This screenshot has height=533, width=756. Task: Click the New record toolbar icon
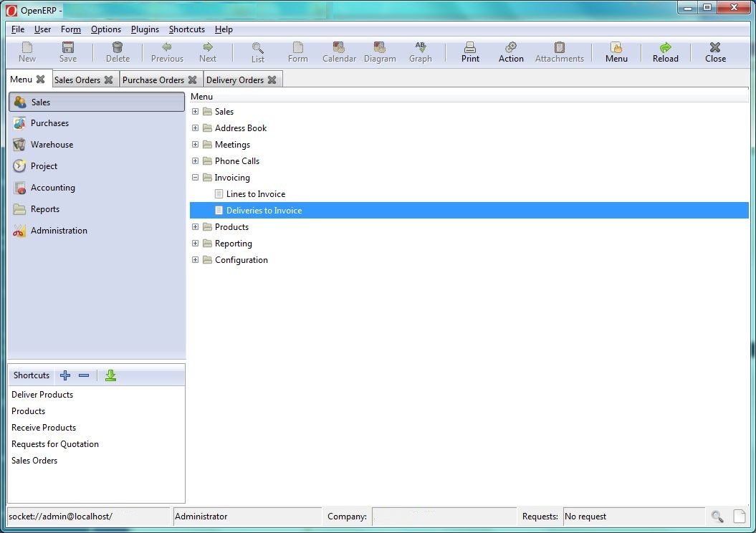click(27, 47)
